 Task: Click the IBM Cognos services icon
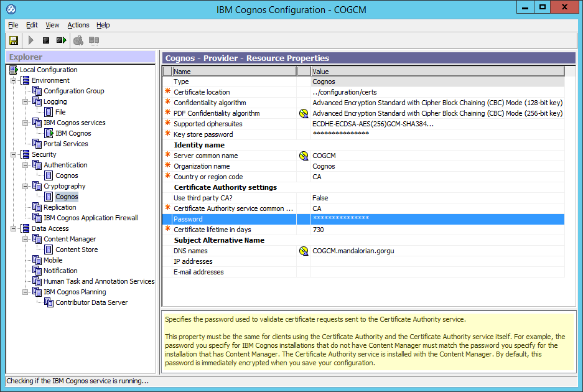[37, 123]
